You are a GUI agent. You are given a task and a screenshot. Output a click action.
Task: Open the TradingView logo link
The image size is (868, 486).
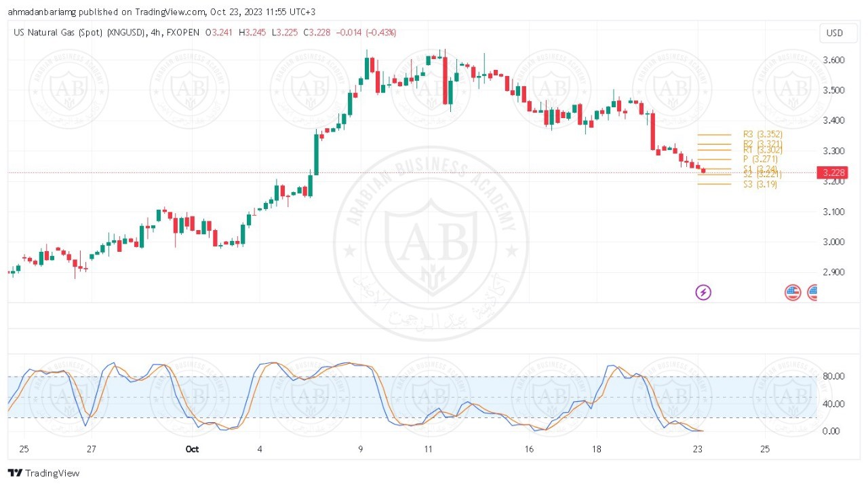[44, 473]
